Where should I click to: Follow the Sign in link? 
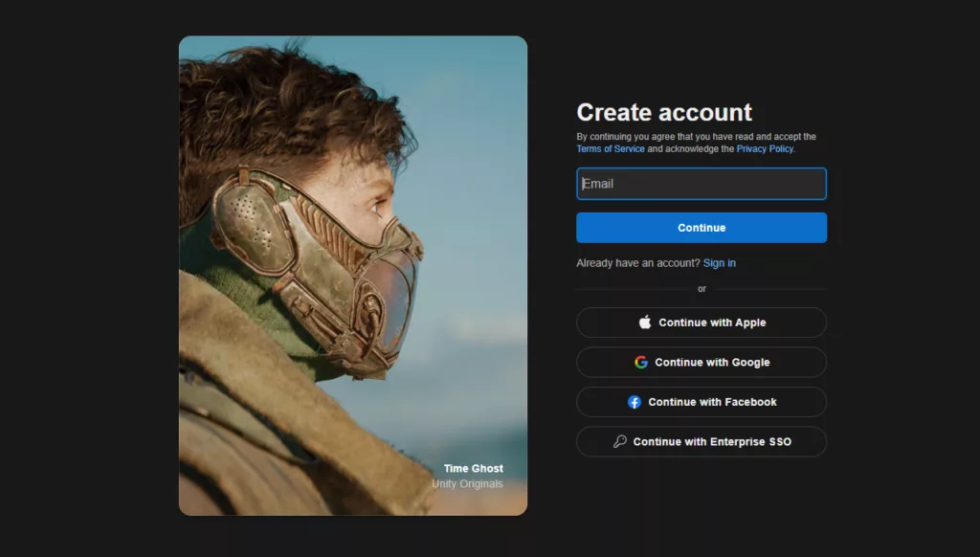(720, 263)
